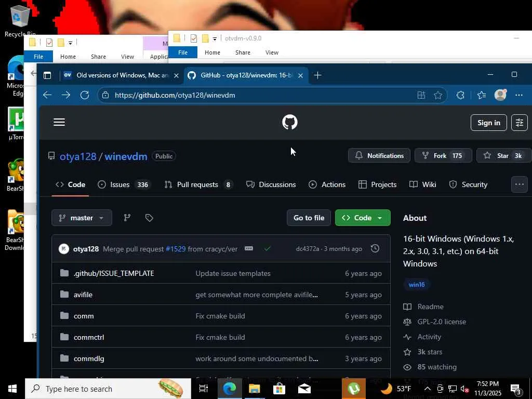The width and height of the screenshot is (532, 399).
Task: Open the avifile folder
Action: [83, 295]
